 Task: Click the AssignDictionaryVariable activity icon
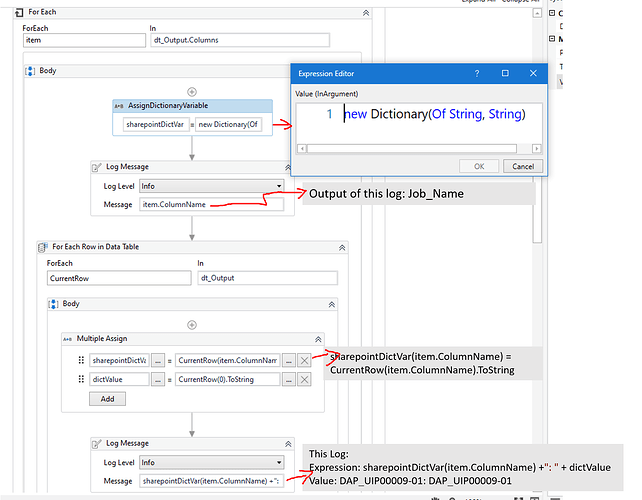click(x=119, y=106)
